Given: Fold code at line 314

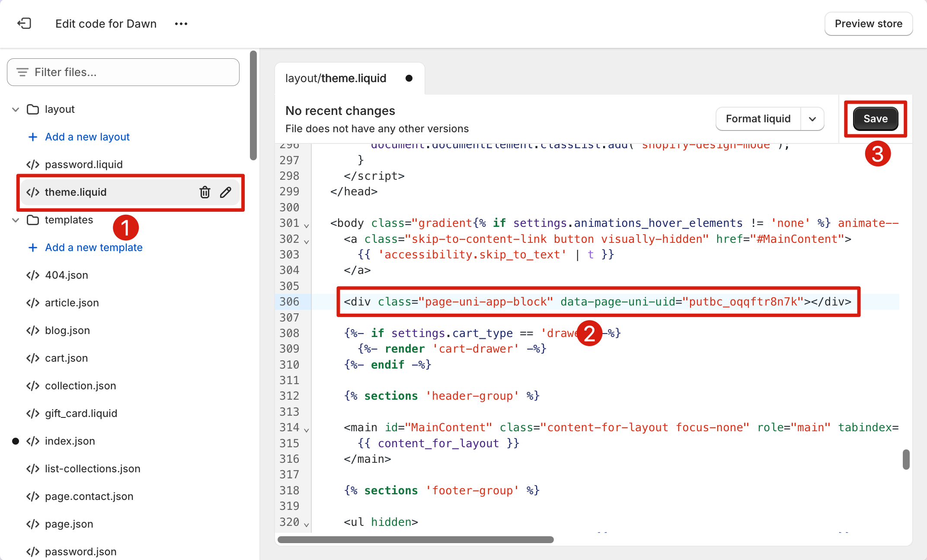Looking at the screenshot, I should point(307,430).
